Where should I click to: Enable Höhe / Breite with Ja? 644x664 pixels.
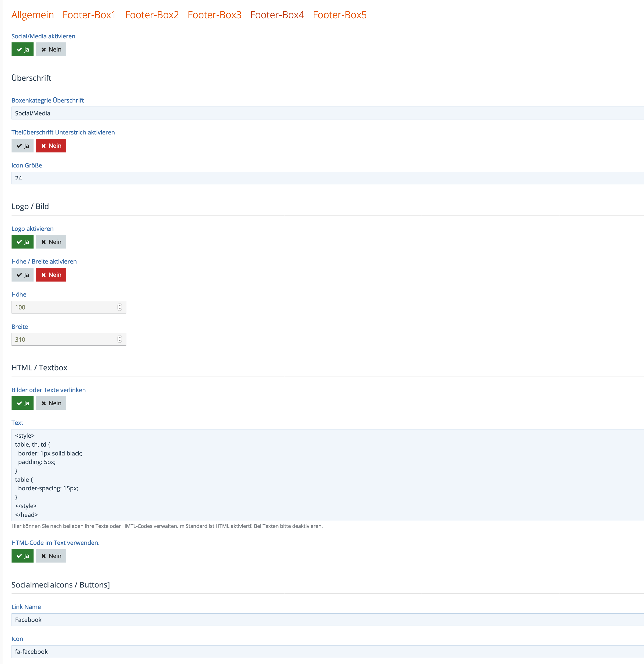pyautogui.click(x=22, y=275)
